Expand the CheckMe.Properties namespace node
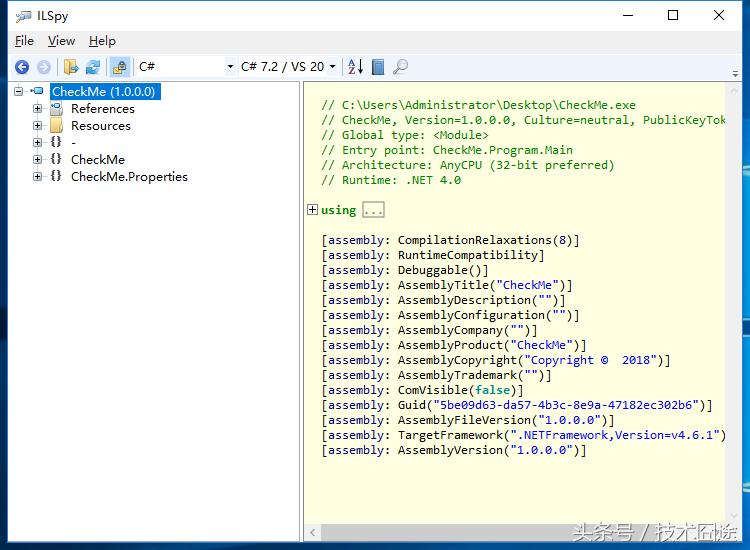 [37, 176]
